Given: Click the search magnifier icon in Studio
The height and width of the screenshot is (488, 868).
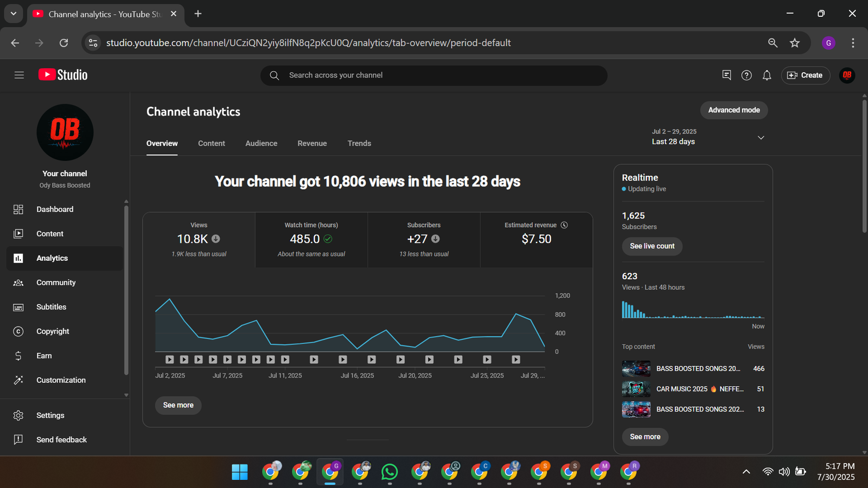Looking at the screenshot, I should click(275, 75).
